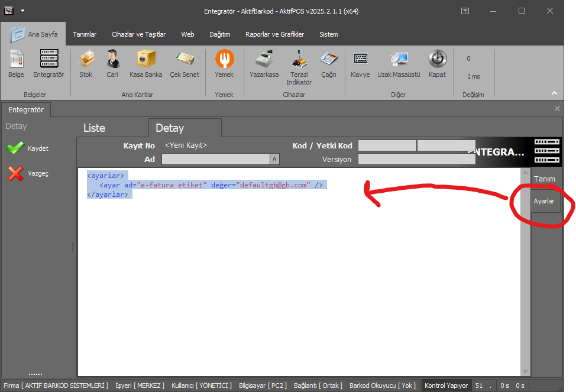Click the Kaydet save button
The width and height of the screenshot is (576, 392).
click(28, 148)
